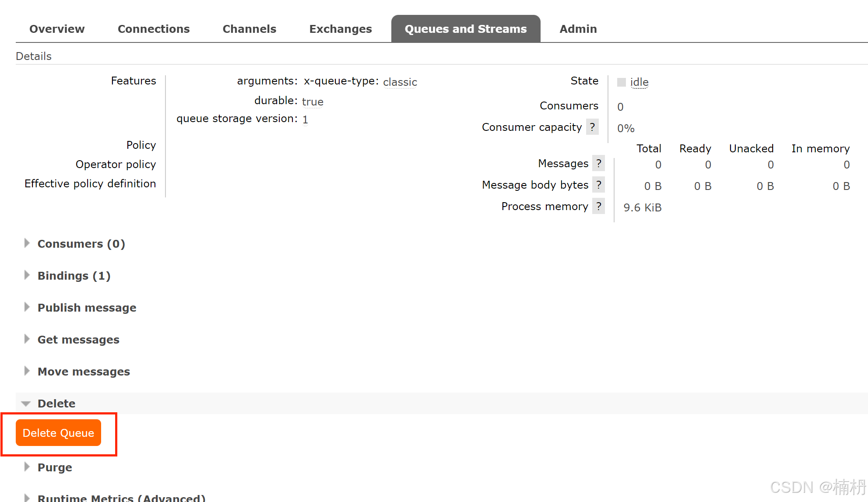
Task: Expand Runtime Metrics (Advanced) section
Action: 121,498
